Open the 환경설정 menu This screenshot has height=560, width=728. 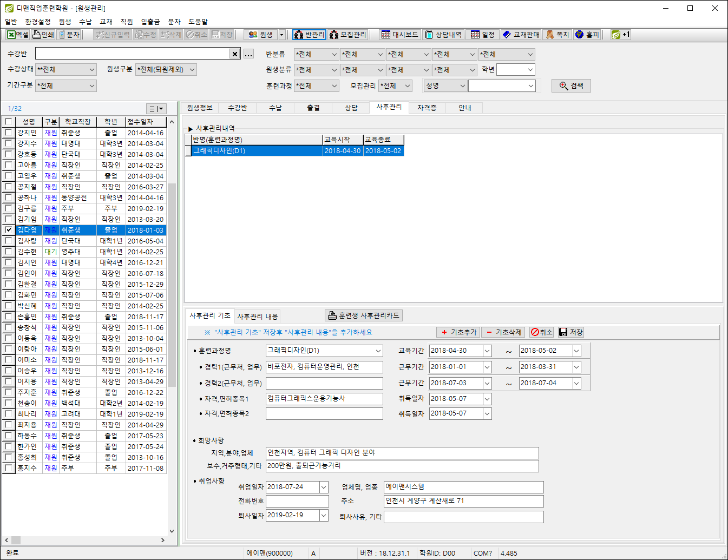[x=38, y=22]
